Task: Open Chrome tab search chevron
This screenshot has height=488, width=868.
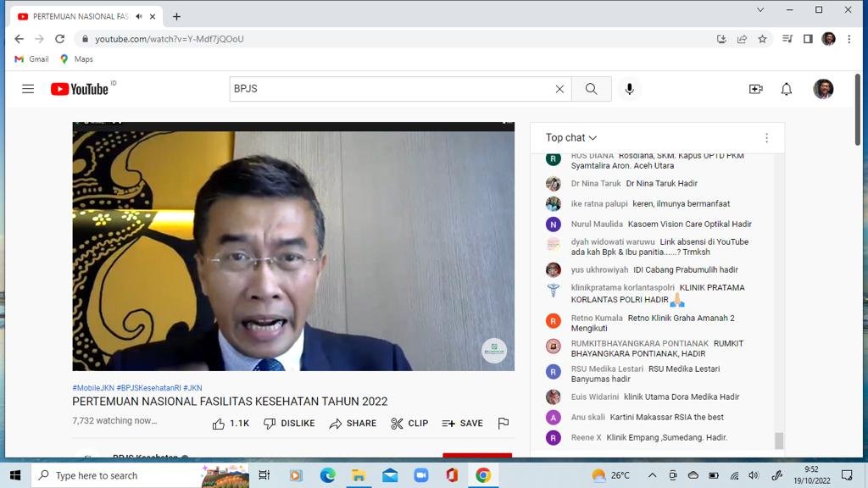Action: (x=760, y=10)
